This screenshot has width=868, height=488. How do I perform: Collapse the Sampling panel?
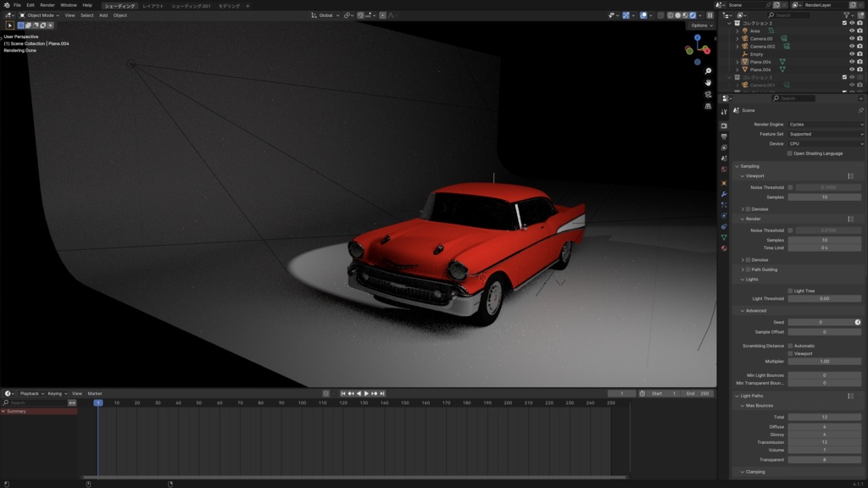point(749,166)
